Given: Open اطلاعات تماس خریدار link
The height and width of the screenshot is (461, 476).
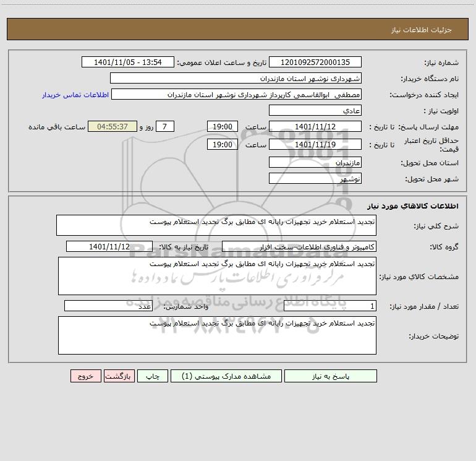Looking at the screenshot, I should coord(75,95).
